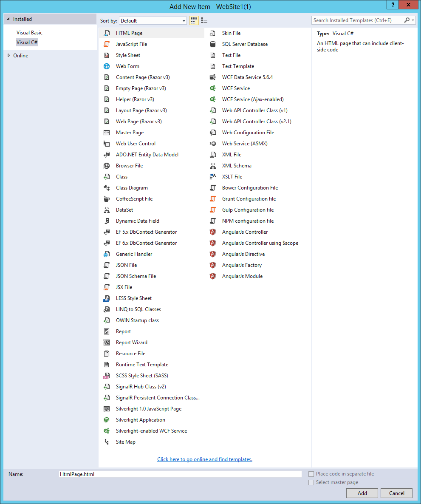Click the Cancel button
This screenshot has height=504, width=421.
pyautogui.click(x=397, y=493)
